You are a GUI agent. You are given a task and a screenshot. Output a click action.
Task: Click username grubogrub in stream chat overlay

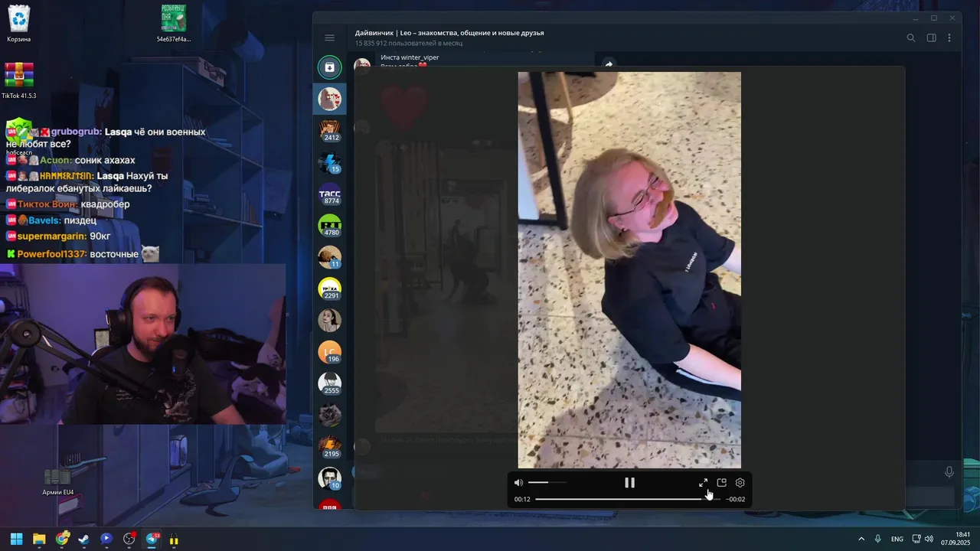(x=76, y=132)
